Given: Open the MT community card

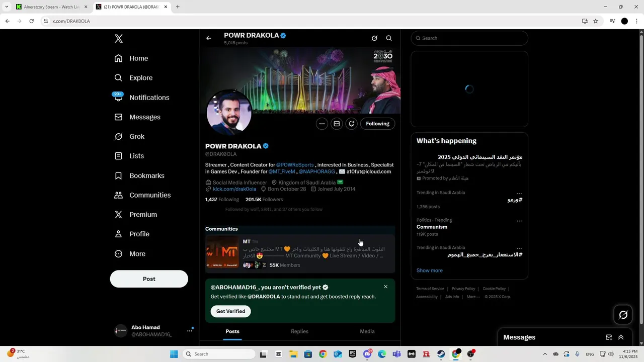Looking at the screenshot, I should [x=300, y=253].
